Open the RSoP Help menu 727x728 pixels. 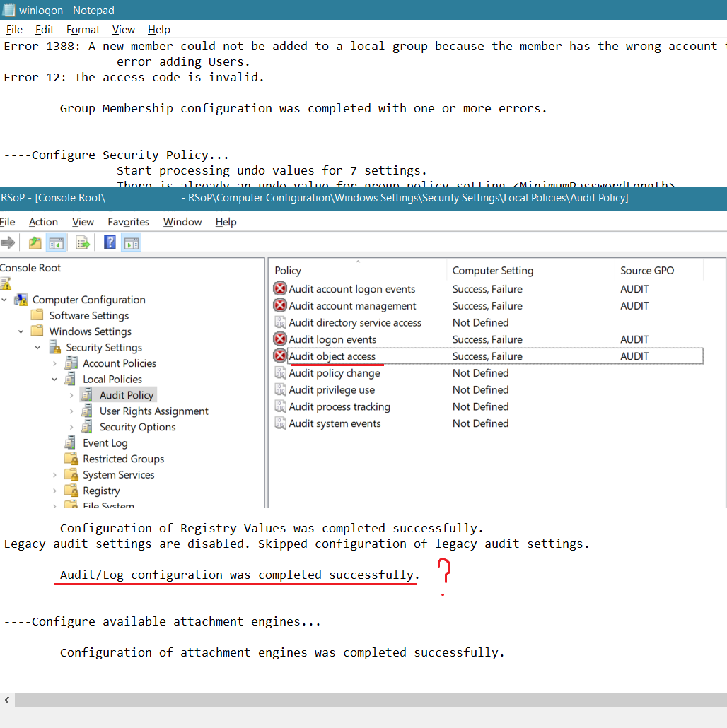click(226, 222)
